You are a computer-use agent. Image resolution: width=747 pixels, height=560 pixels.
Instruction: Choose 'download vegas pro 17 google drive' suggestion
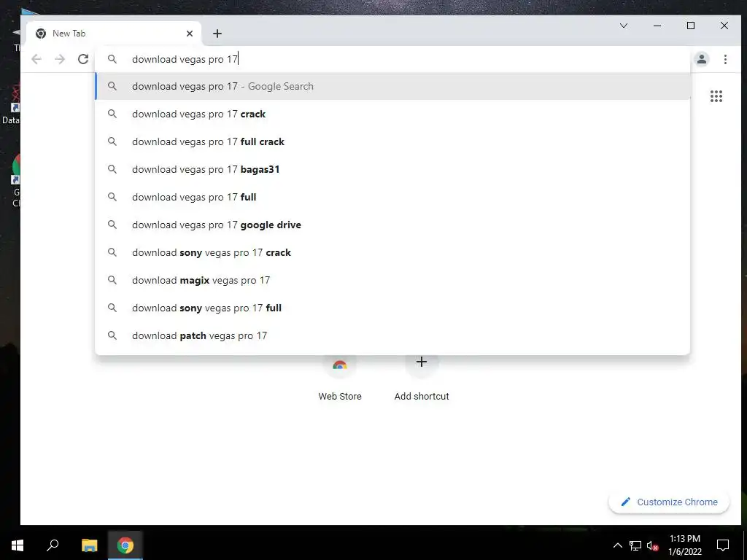[393, 225]
